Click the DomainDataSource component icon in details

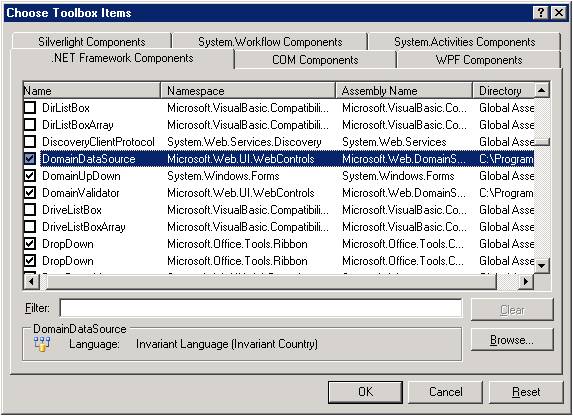click(x=42, y=344)
